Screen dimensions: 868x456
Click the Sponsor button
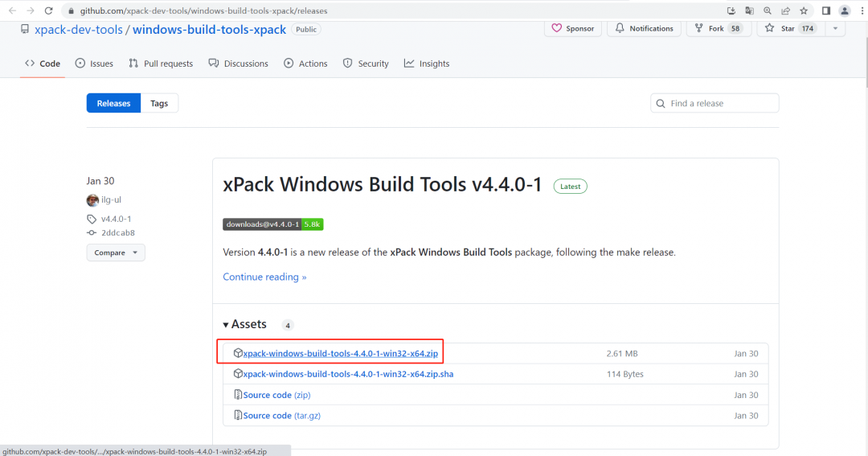[573, 28]
